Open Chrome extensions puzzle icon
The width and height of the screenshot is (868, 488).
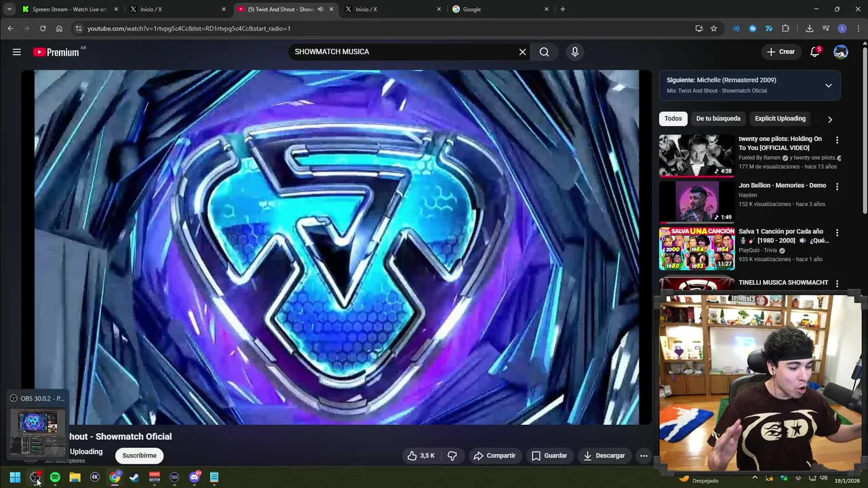pyautogui.click(x=785, y=28)
